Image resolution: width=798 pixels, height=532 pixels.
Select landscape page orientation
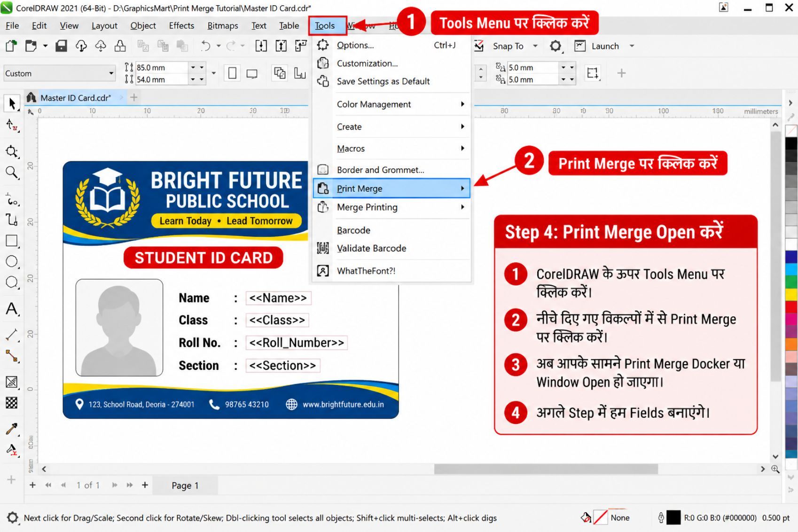(252, 73)
